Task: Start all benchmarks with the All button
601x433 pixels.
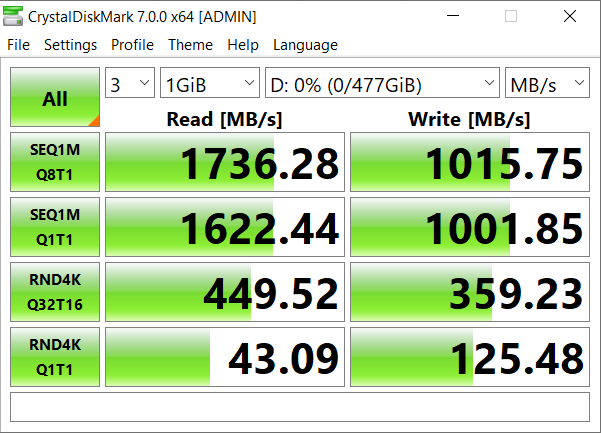Action: [55, 98]
